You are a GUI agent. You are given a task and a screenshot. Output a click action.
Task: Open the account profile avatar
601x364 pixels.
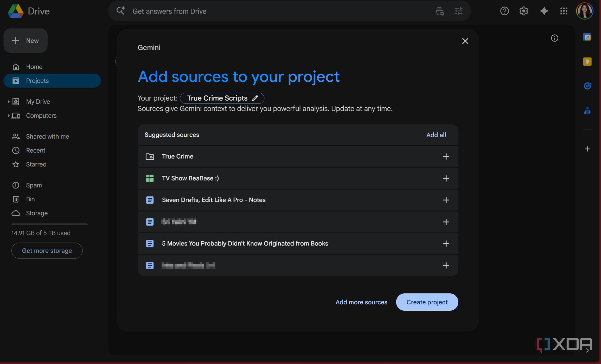[x=585, y=11]
